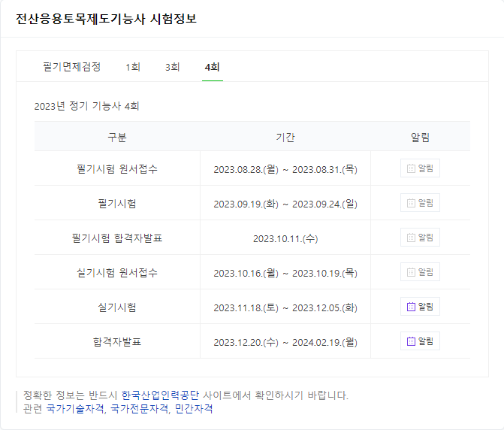This screenshot has height=430, width=504.
Task: Click purple calendar icon for 실기시험 row
Action: pos(411,307)
